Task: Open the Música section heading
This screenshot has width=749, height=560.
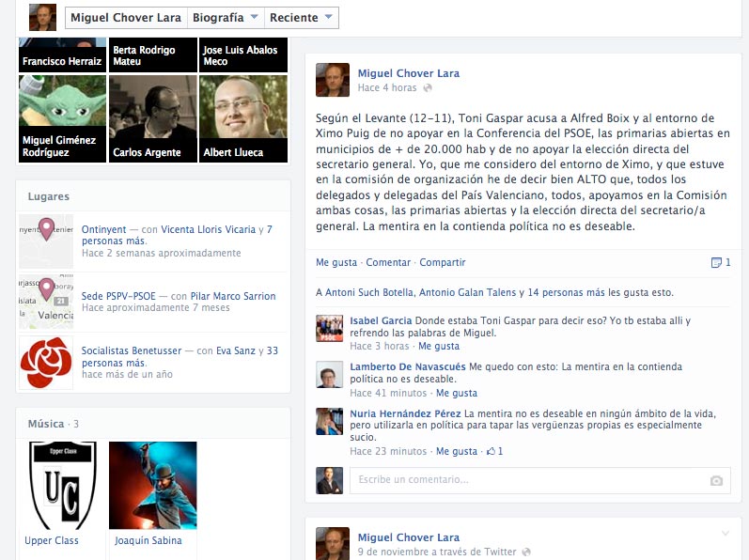Action: tap(46, 424)
